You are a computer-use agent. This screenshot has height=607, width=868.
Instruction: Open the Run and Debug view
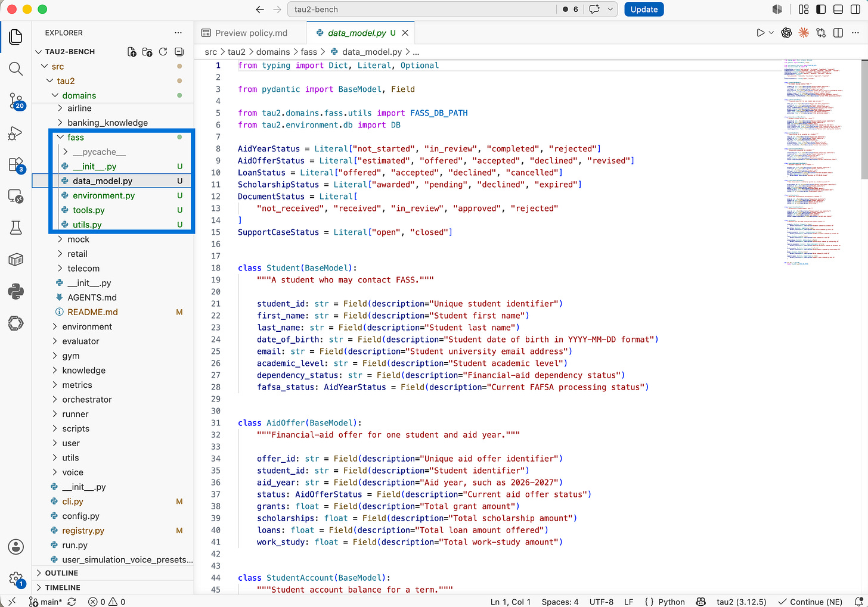pos(16,133)
